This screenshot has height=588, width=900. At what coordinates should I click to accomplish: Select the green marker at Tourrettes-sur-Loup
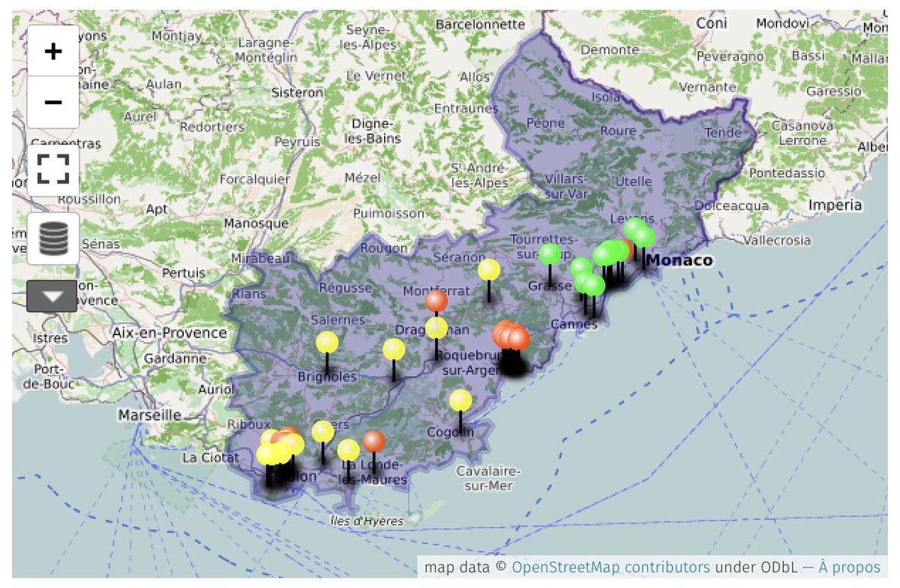[x=550, y=254]
